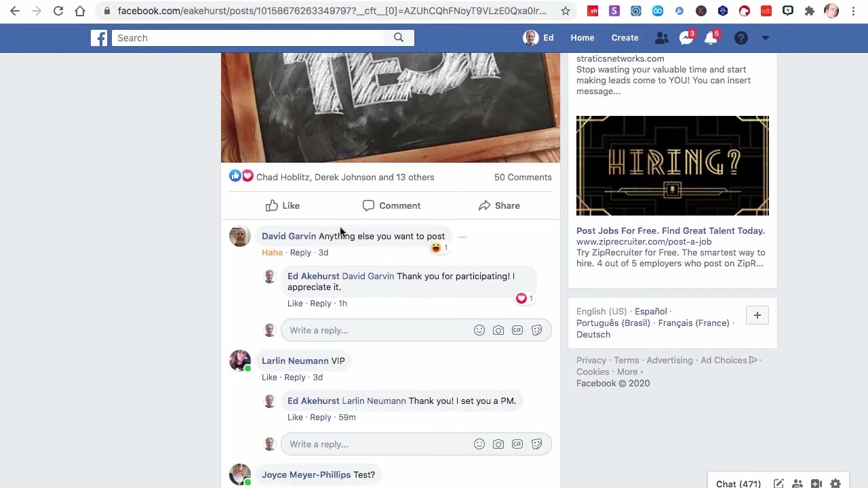This screenshot has width=868, height=488.
Task: Add a GIF in second reply box
Action: click(517, 444)
